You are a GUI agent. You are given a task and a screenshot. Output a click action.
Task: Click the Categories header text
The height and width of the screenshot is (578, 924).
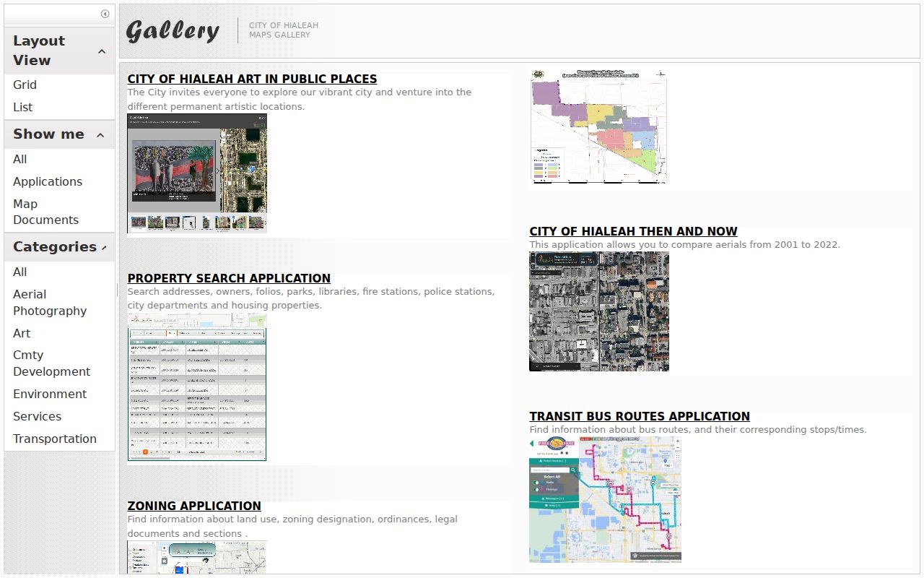[55, 246]
